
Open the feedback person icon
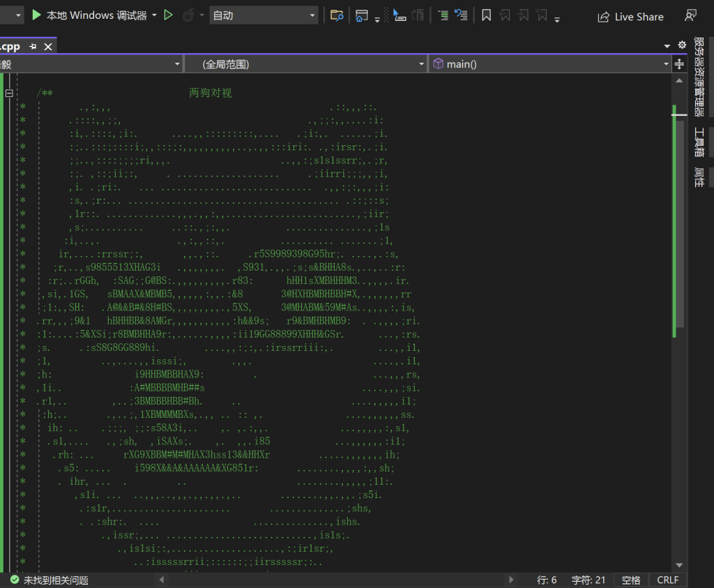690,15
